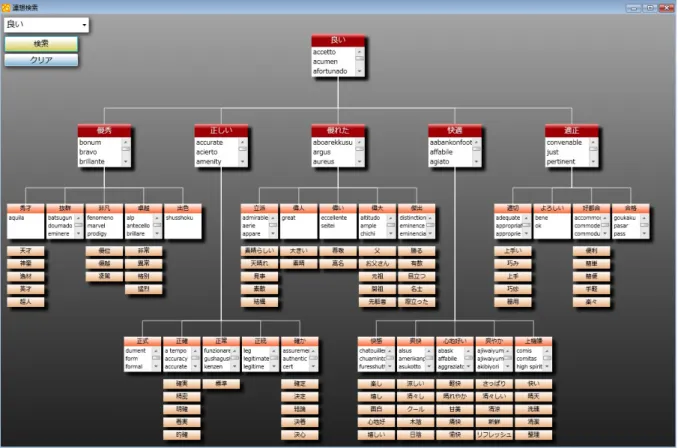Click the 決定 word button

click(x=300, y=397)
